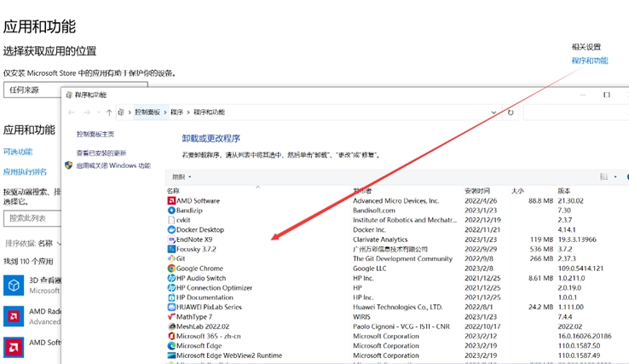Open the 可选功能 link
629x364 pixels.
tap(18, 152)
